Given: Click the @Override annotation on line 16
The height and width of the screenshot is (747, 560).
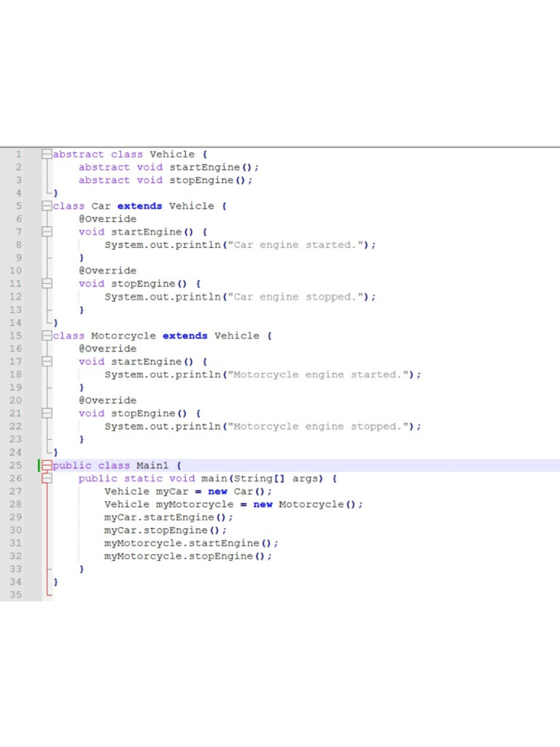Looking at the screenshot, I should coord(108,348).
